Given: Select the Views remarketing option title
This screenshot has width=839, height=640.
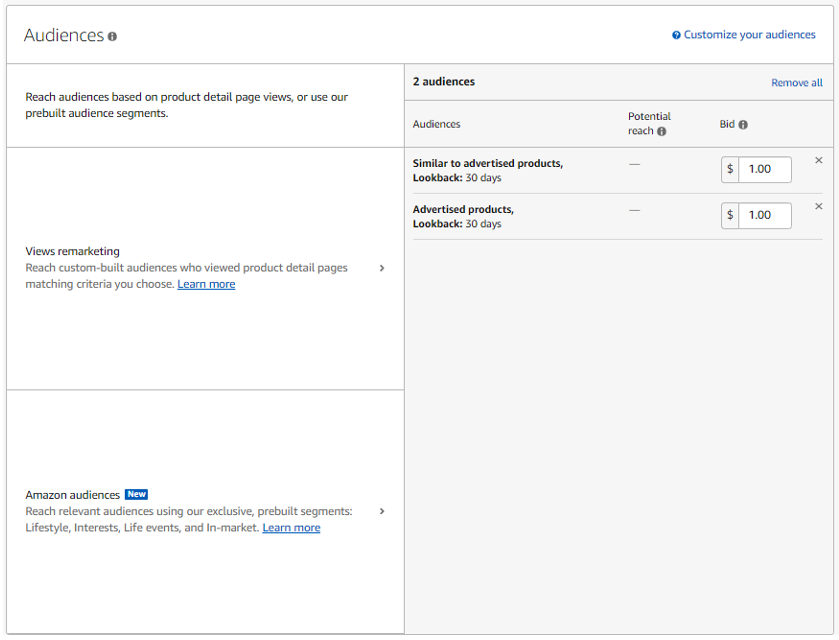Looking at the screenshot, I should 72,251.
